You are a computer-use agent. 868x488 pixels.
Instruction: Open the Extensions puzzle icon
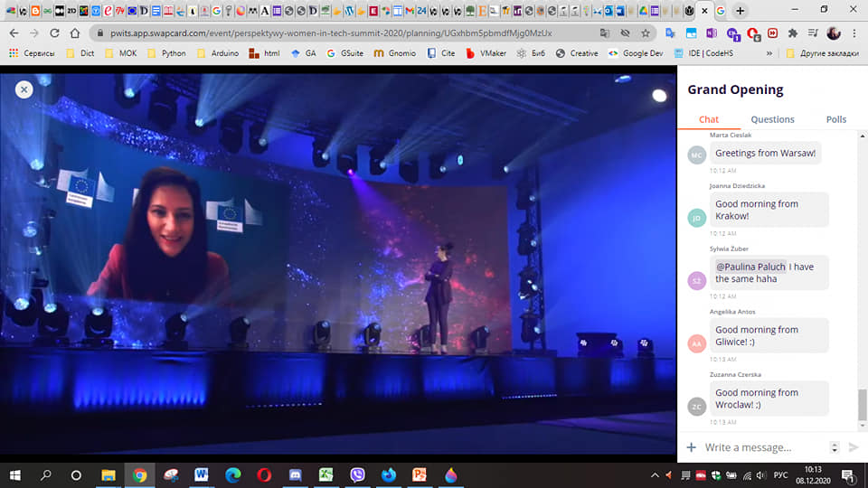(793, 33)
